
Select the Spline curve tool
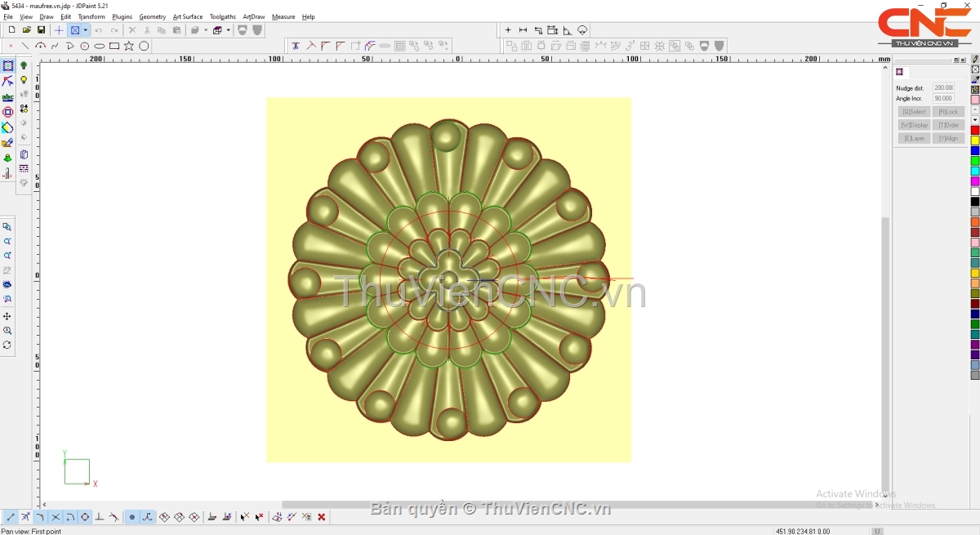(x=55, y=47)
